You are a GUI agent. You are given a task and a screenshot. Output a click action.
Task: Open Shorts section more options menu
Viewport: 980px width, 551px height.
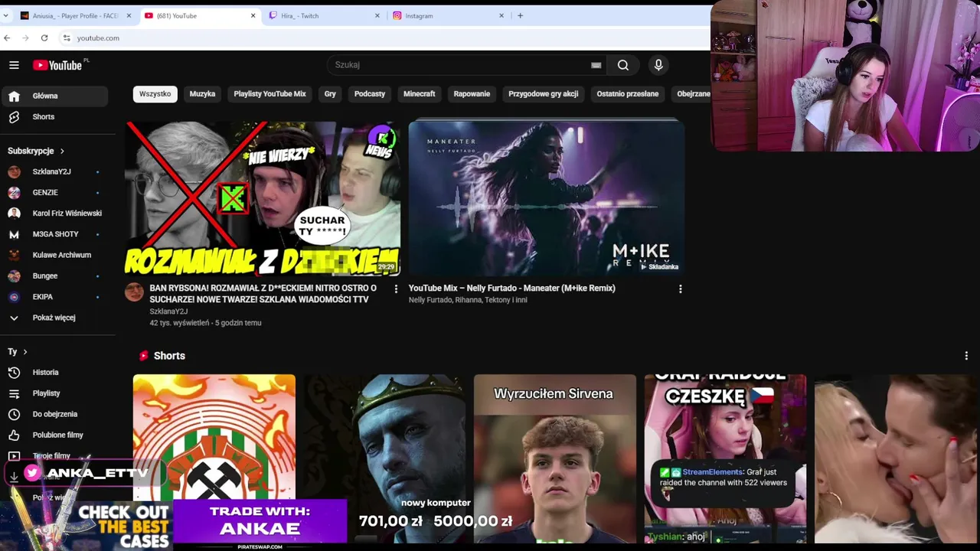coord(965,356)
